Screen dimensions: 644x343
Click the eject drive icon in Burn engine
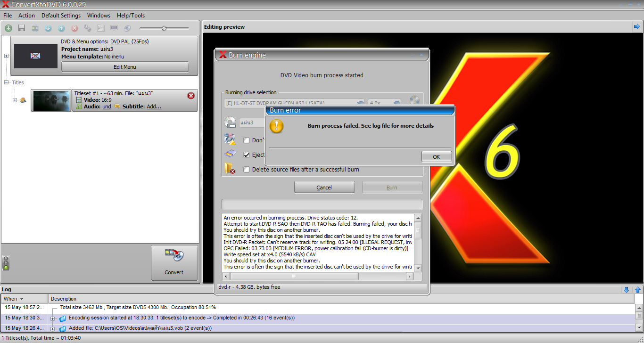230,154
